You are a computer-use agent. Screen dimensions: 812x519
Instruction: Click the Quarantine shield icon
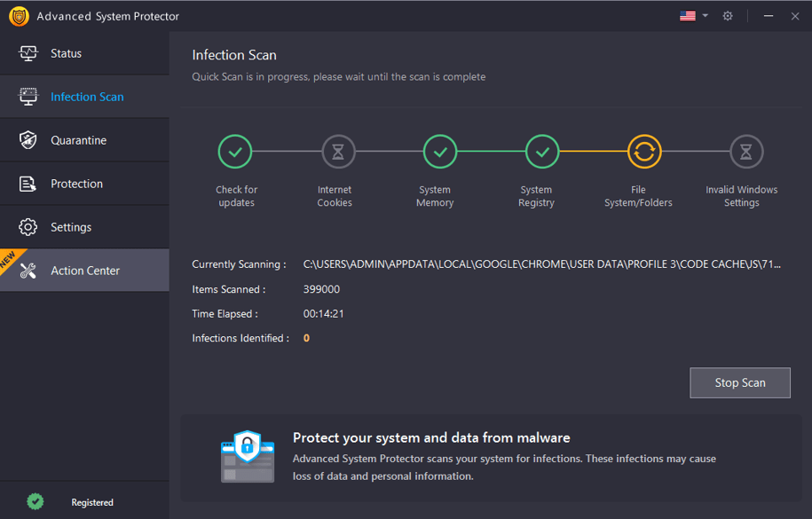point(28,140)
